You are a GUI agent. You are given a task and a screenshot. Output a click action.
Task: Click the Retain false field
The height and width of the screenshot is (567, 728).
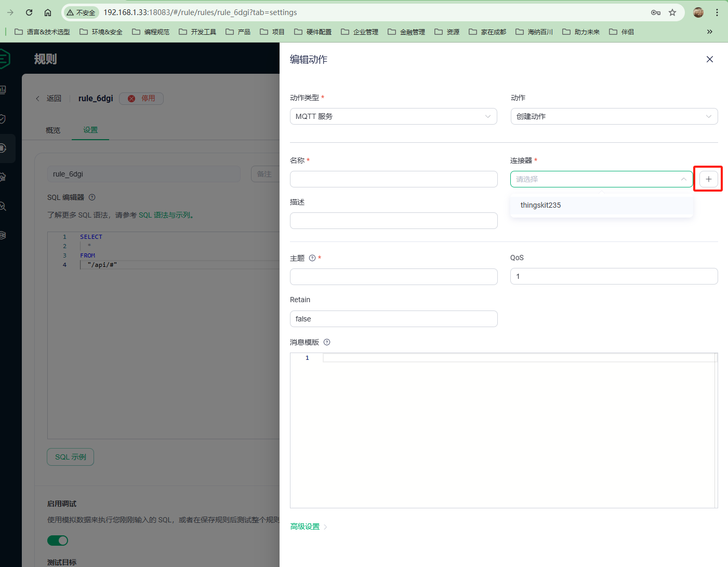[x=393, y=319]
